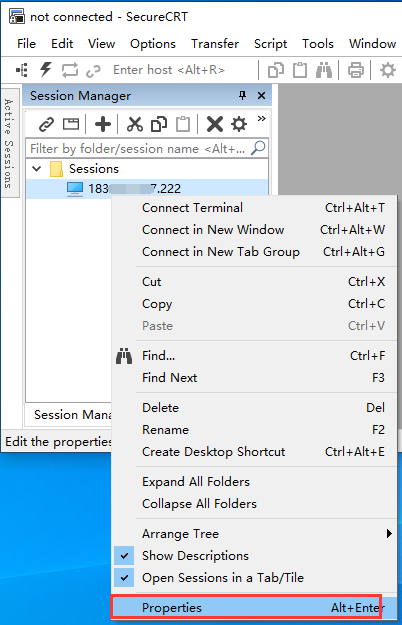Click the Quick Connect lightning icon

click(x=46, y=70)
